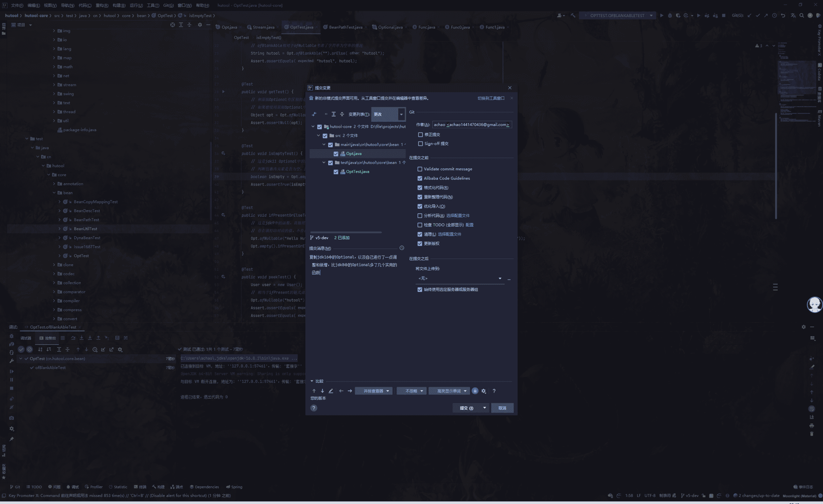The height and width of the screenshot is (504, 823).
Task: Click the scroll-lock icon in diff toolbar
Action: (x=475, y=391)
